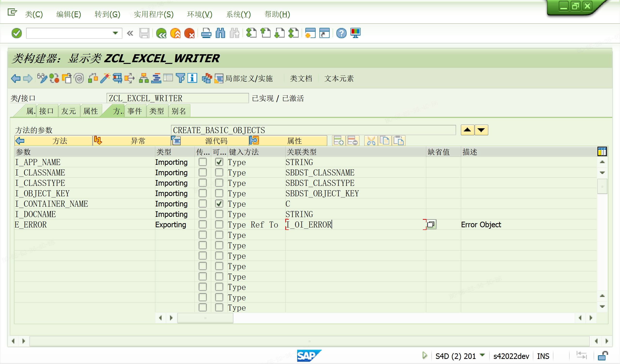Expand the status bar play triangle
The width and height of the screenshot is (620, 364).
[x=425, y=355]
